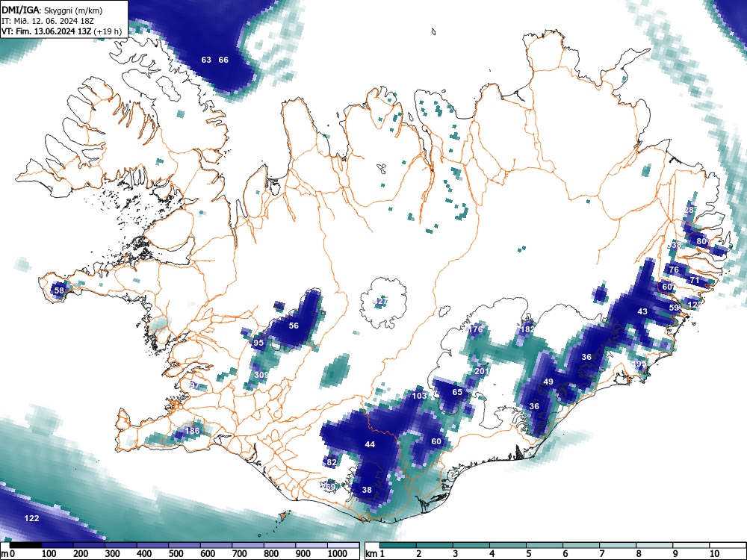Screen dimensions: 747x560
Task: Select the visibility value 76
Action: (674, 270)
